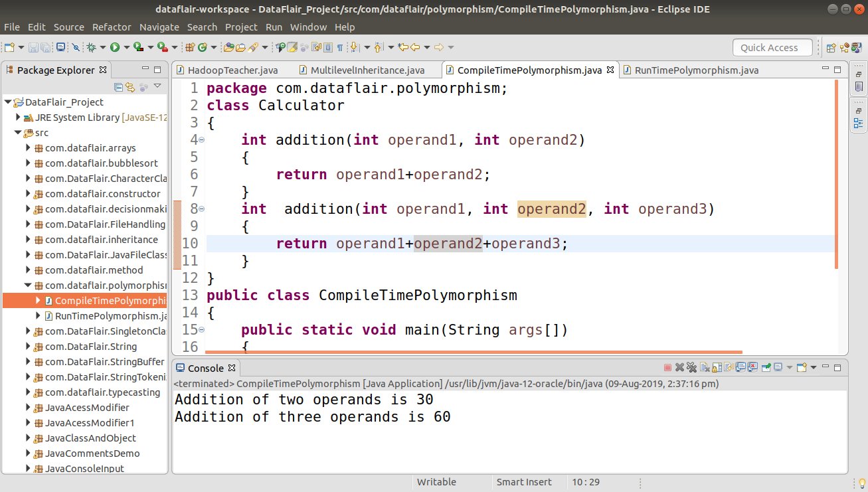This screenshot has width=868, height=492.
Task: Toggle Show Console on Standard Error
Action: [x=752, y=367]
